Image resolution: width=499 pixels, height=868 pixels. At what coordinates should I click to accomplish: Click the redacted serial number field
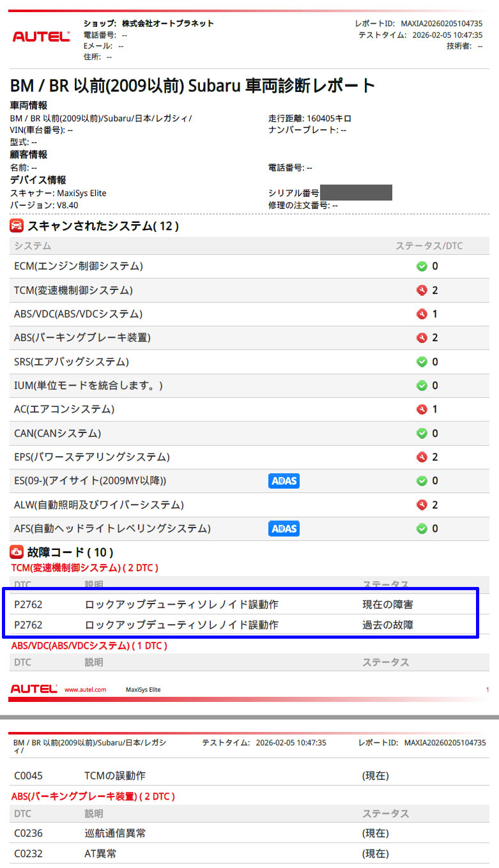(x=356, y=192)
